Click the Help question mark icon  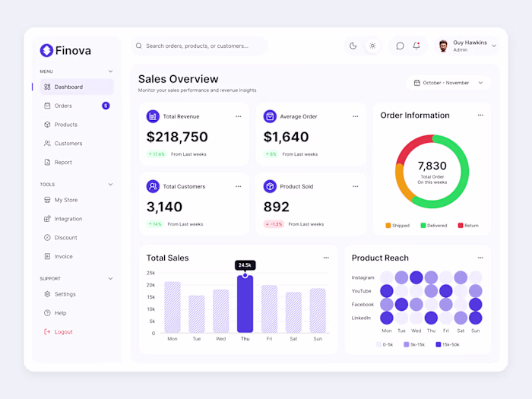point(47,313)
